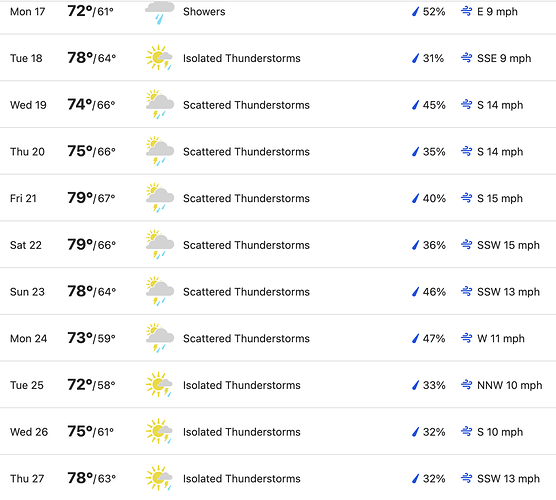The height and width of the screenshot is (500, 556).
Task: Click the wind icon beside SSE 9 mph
Action: tap(466, 58)
